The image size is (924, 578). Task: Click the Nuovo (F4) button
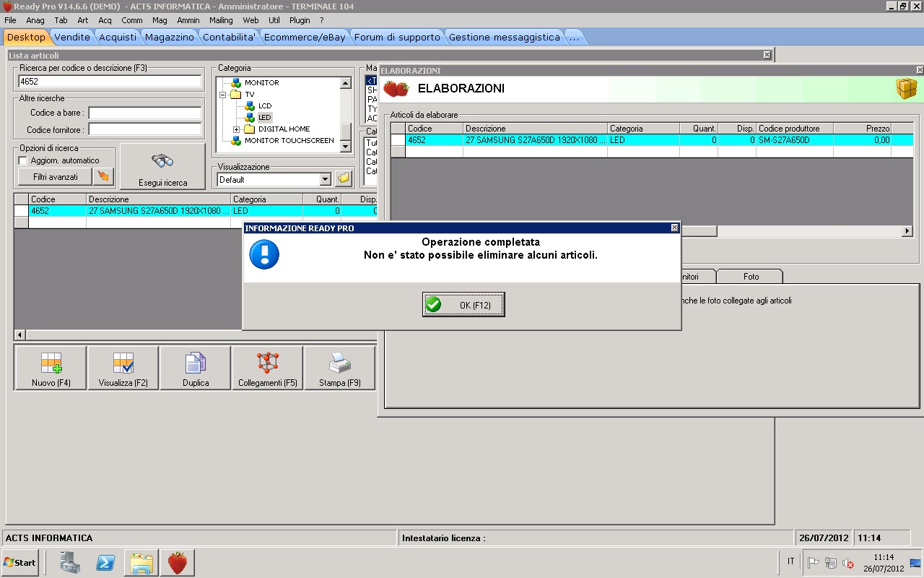tap(51, 368)
